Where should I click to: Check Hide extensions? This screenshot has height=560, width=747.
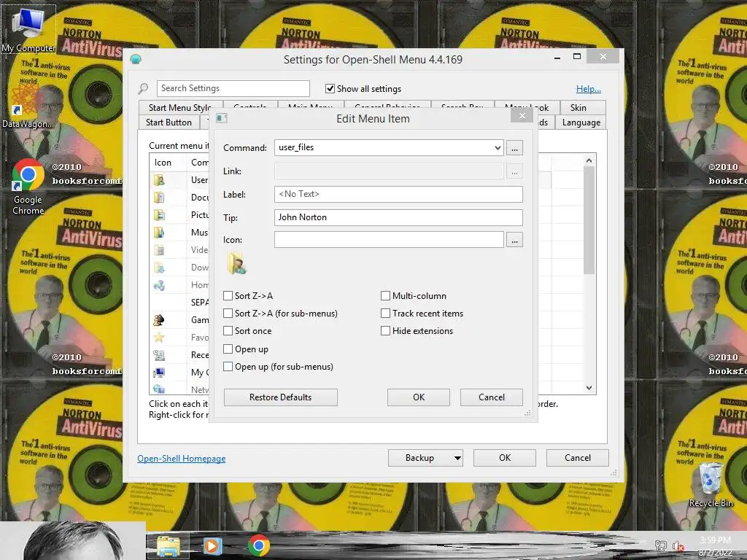click(385, 331)
